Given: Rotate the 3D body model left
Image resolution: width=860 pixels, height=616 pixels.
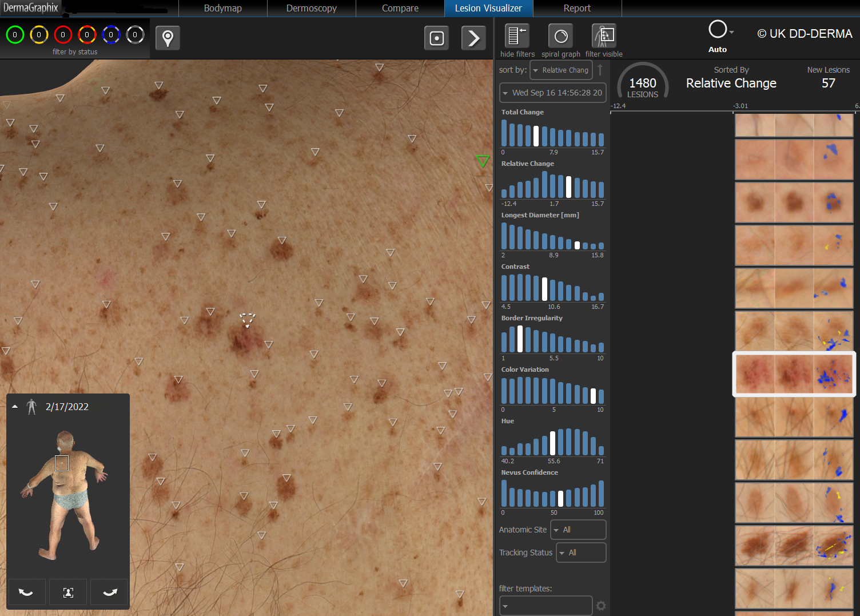Looking at the screenshot, I should (x=26, y=593).
